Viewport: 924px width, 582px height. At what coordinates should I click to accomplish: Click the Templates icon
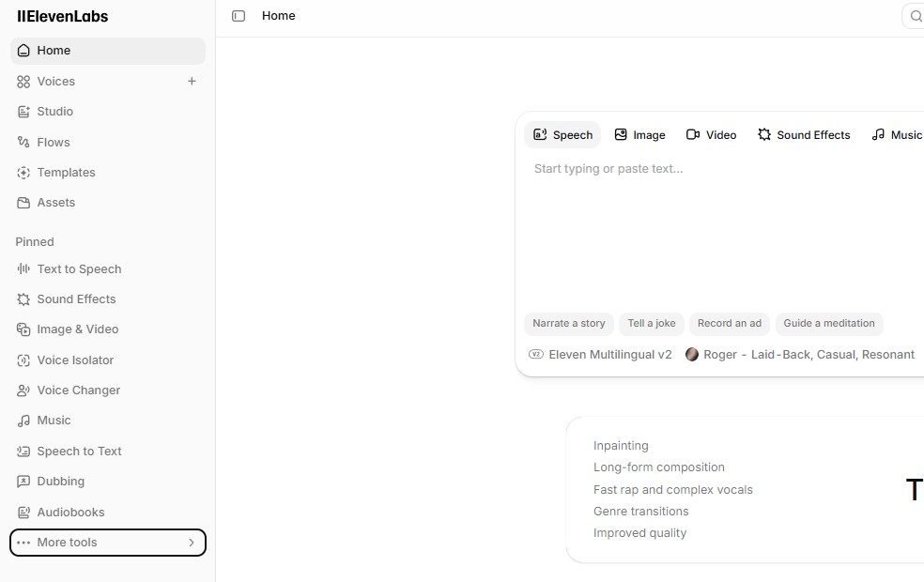(x=23, y=173)
